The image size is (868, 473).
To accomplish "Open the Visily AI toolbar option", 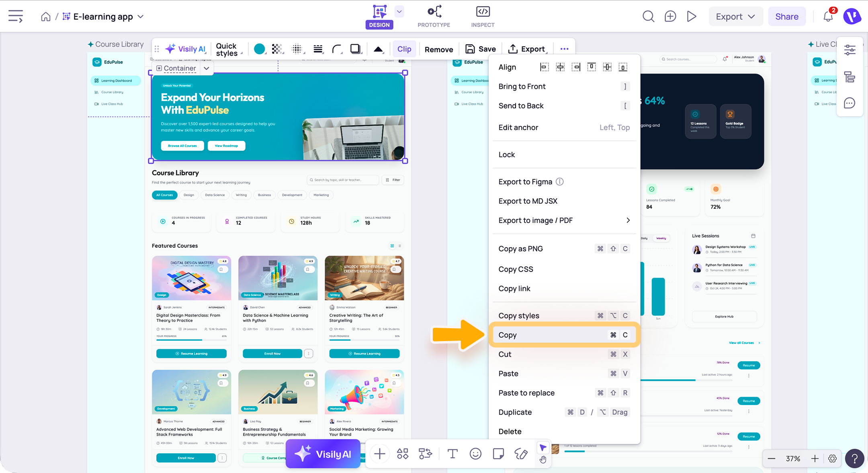I will point(186,49).
